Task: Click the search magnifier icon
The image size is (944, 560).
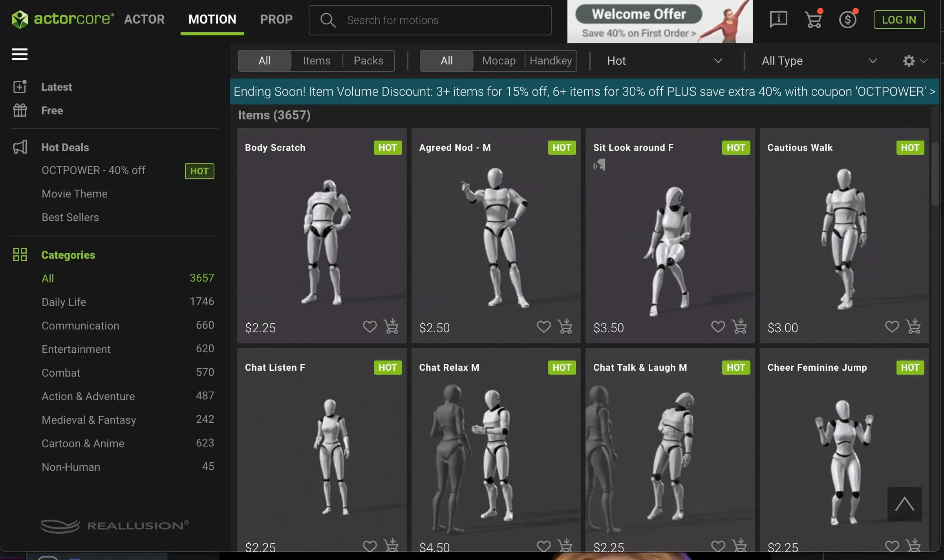Action: coord(327,20)
